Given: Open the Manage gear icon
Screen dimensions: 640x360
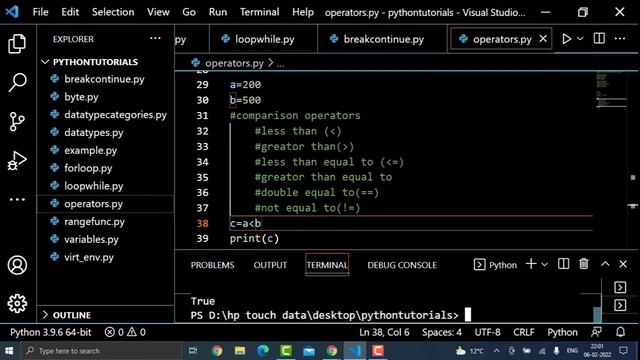Looking at the screenshot, I should (17, 303).
